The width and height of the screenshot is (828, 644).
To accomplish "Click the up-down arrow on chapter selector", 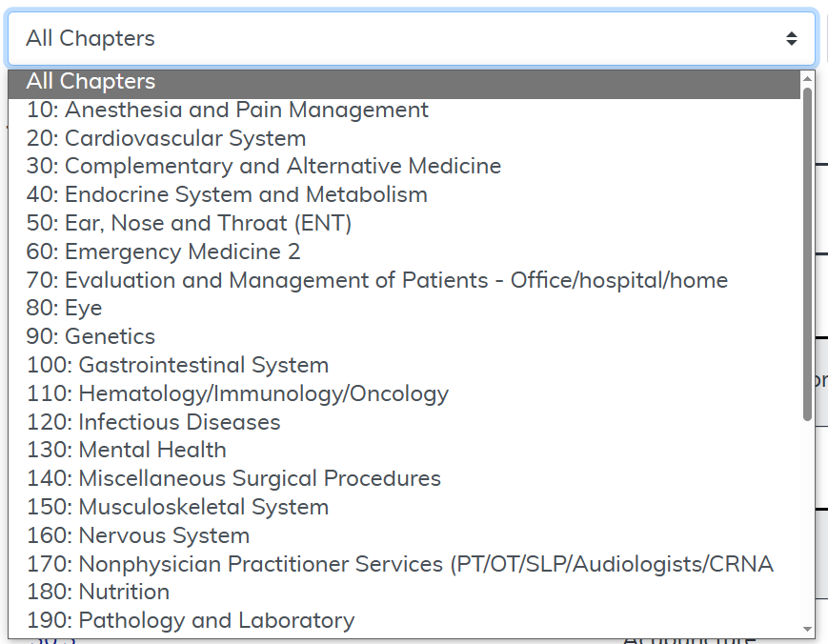I will [791, 39].
